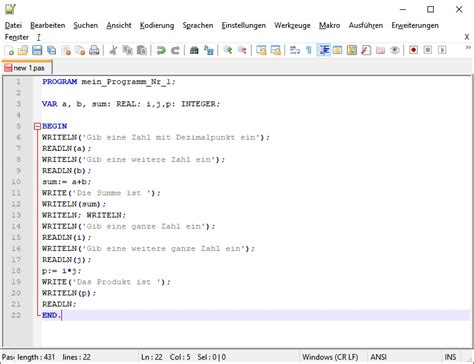Click the Notepad++ app icon in title bar
Image resolution: width=474 pixels, height=364 pixels.
10,9
